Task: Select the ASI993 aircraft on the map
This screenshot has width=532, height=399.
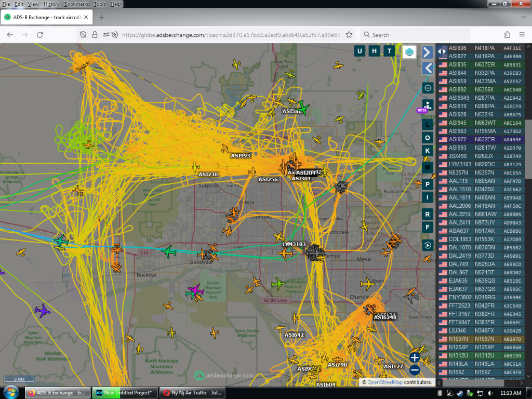Action: [x=225, y=149]
